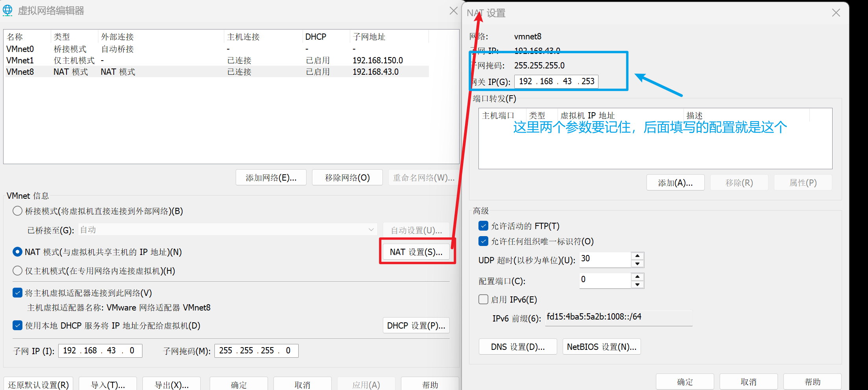The width and height of the screenshot is (868, 390).
Task: Click the 导入(T) button
Action: 108,384
